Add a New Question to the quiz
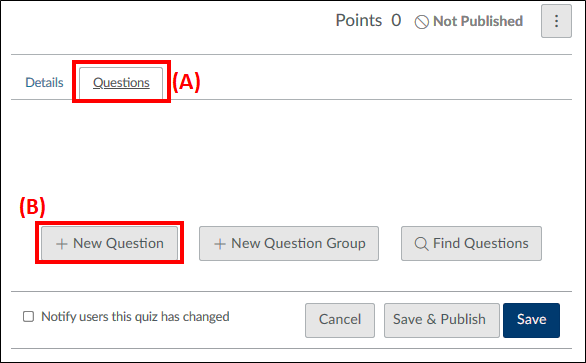This screenshot has height=363, width=586. tap(110, 243)
